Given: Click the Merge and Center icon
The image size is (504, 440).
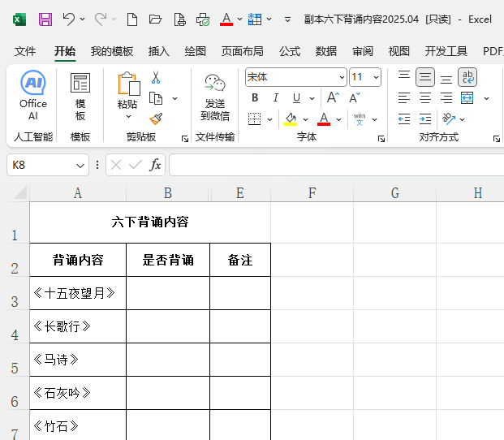Looking at the screenshot, I should [467, 98].
